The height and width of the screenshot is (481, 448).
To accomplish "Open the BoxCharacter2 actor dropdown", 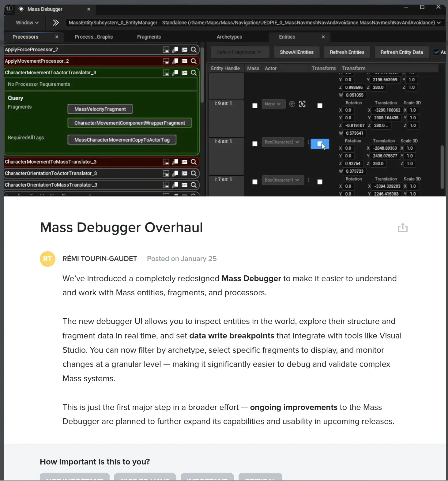I will tap(282, 142).
